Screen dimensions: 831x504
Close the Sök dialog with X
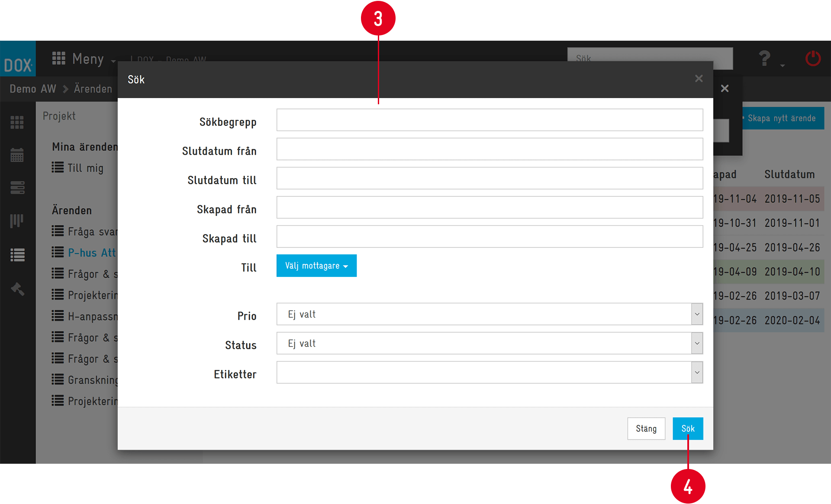pos(699,79)
